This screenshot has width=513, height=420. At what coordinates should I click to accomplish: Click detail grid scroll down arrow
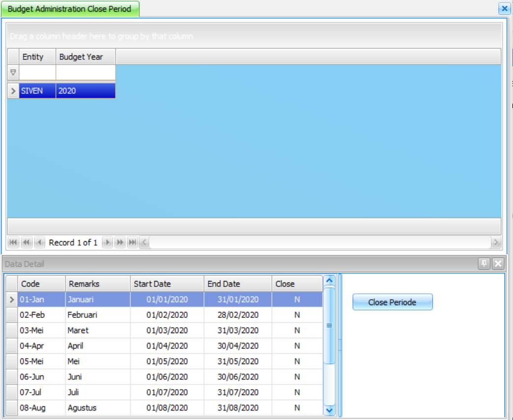click(x=329, y=410)
